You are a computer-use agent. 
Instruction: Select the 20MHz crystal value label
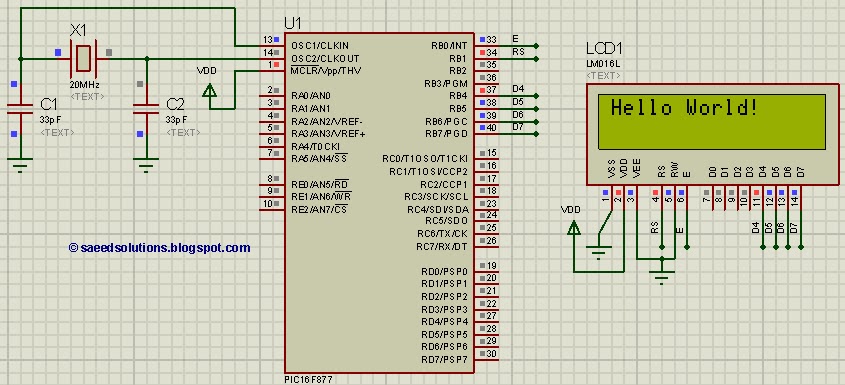[85, 85]
